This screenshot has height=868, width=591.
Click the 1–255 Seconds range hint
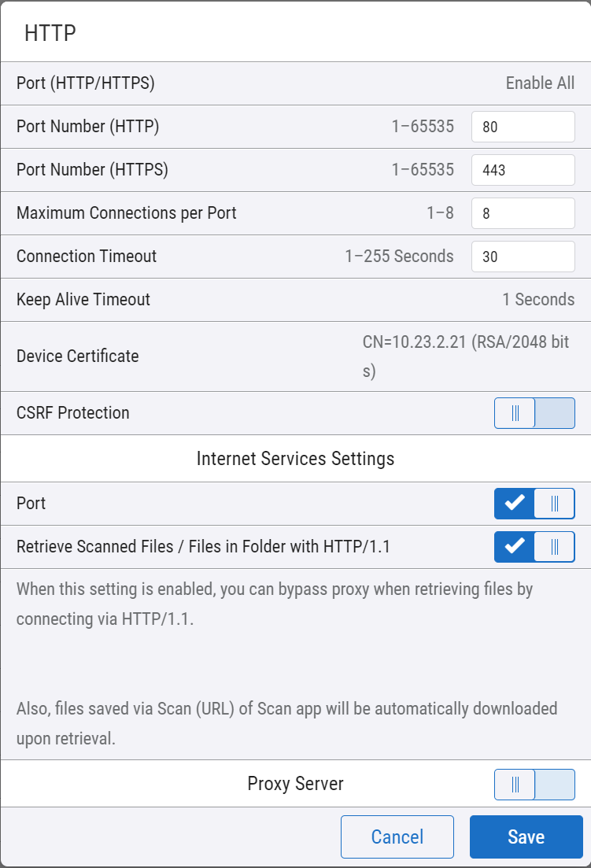(x=399, y=257)
